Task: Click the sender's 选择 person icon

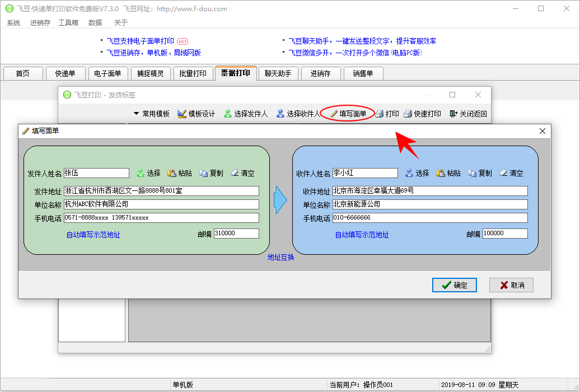Action: click(141, 174)
